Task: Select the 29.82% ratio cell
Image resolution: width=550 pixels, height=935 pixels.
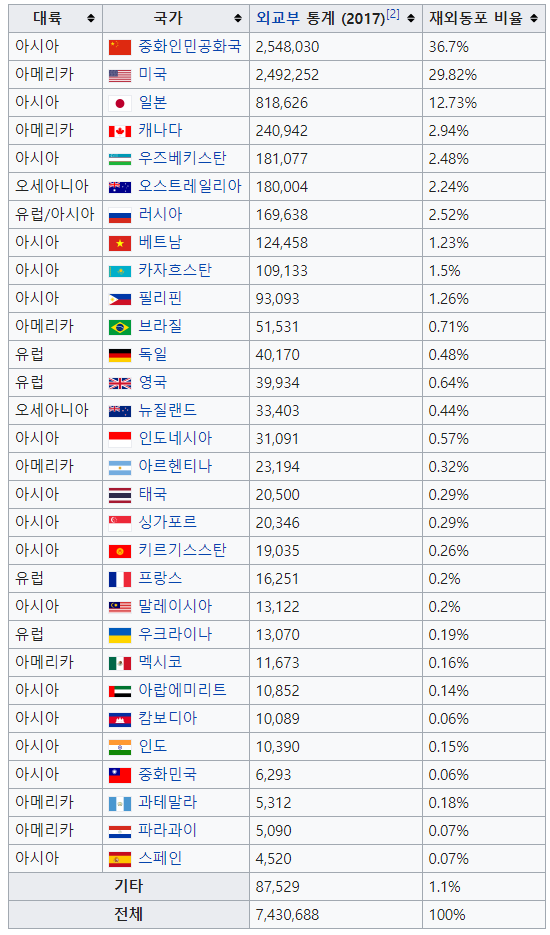Action: coord(484,75)
